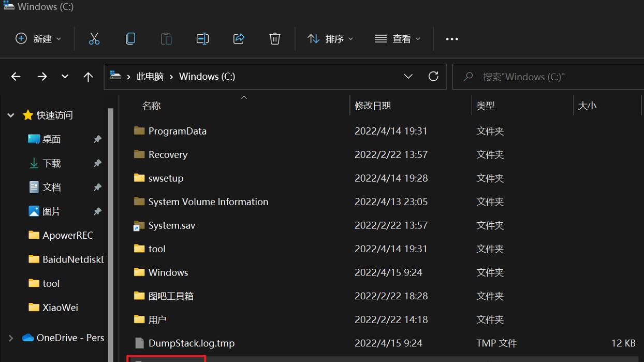The width and height of the screenshot is (644, 362).
Task: Select the 用户 folder
Action: point(157,320)
